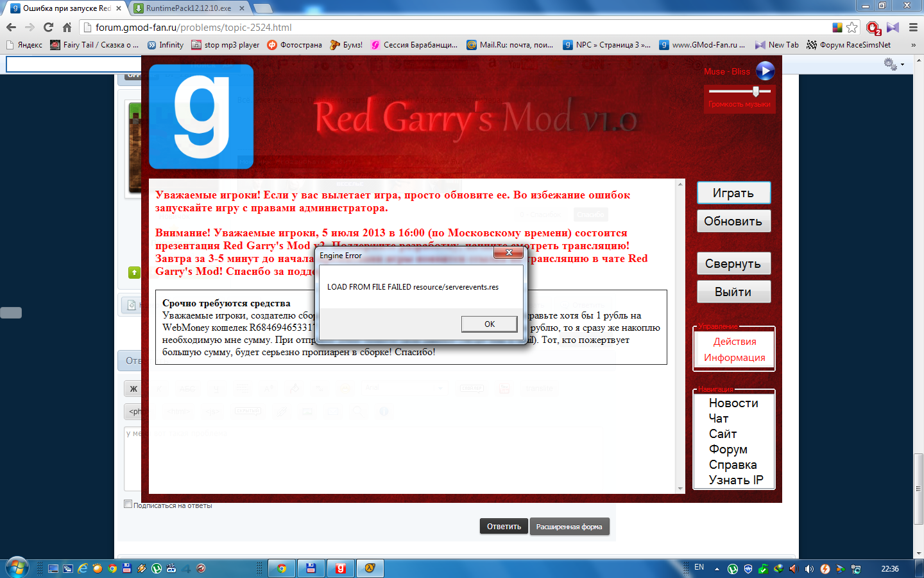This screenshot has width=924, height=578.
Task: Open the gear settings dropdown on page
Action: point(894,64)
